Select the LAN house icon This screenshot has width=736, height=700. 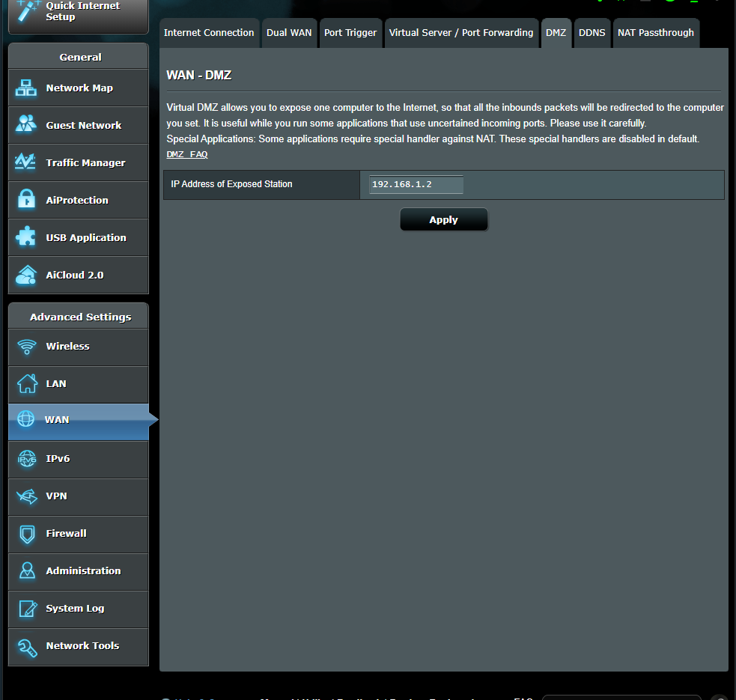point(27,384)
